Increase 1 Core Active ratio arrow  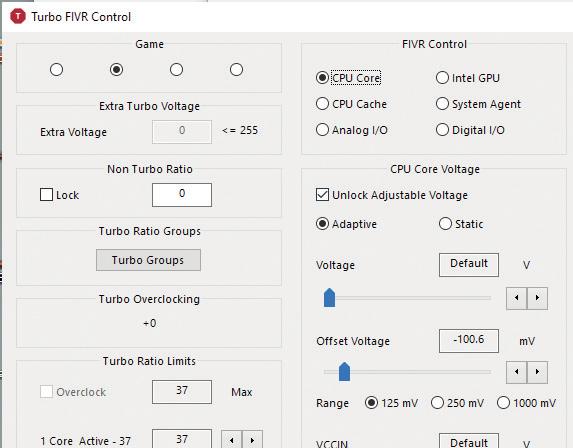[252, 440]
